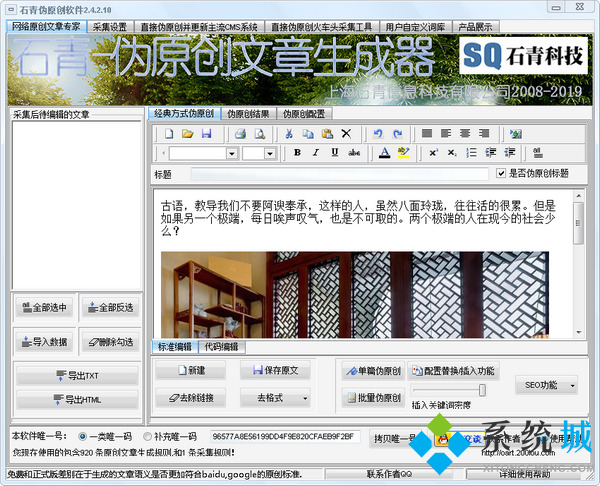Switch to 伪原创结果 tab
Screen dimensions: 600x486
[x=248, y=114]
